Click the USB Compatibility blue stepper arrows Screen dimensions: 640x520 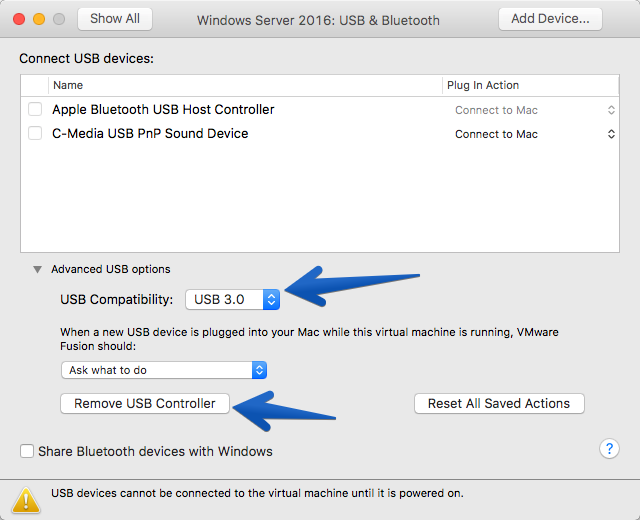(x=271, y=300)
